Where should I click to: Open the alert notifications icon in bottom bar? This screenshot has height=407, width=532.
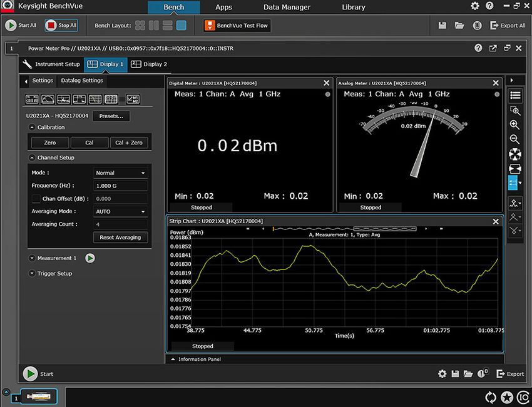point(483,373)
